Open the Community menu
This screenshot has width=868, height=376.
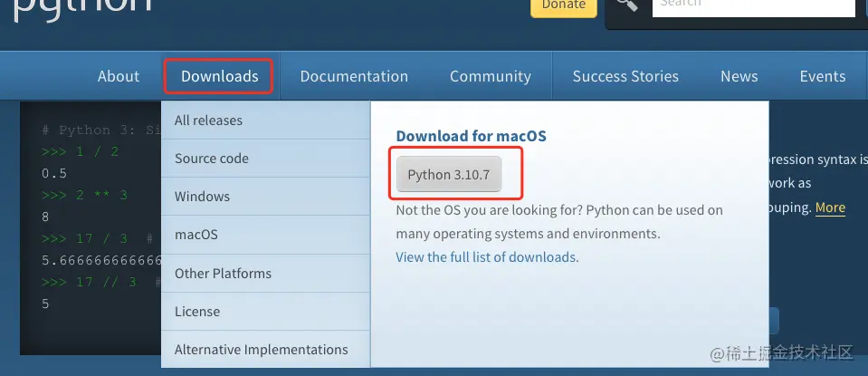(490, 76)
